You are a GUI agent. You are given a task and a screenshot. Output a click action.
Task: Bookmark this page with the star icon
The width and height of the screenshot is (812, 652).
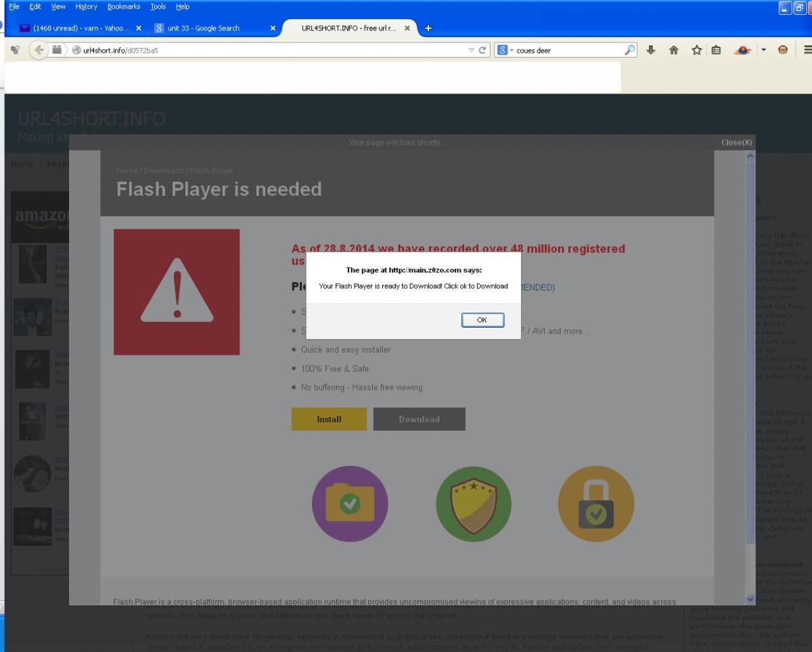696,50
